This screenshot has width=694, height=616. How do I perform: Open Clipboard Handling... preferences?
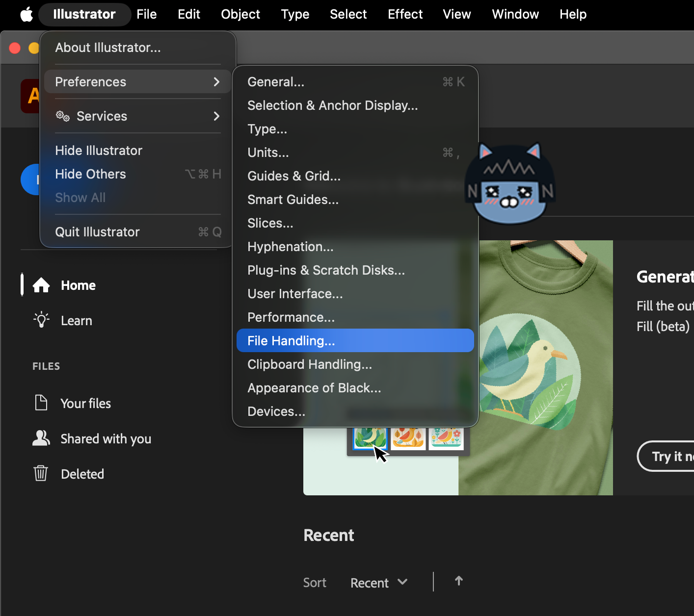pyautogui.click(x=355, y=364)
